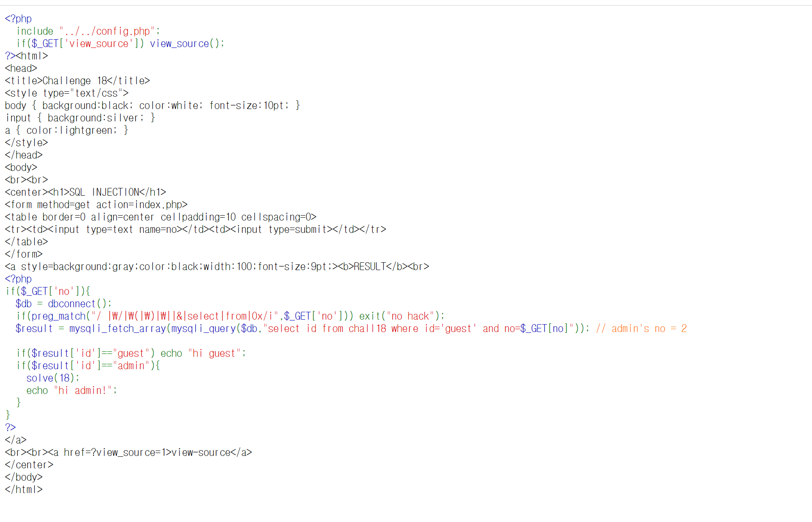Screen dimensions: 812x522
Task: Click the input name=no element text
Action: (x=115, y=229)
